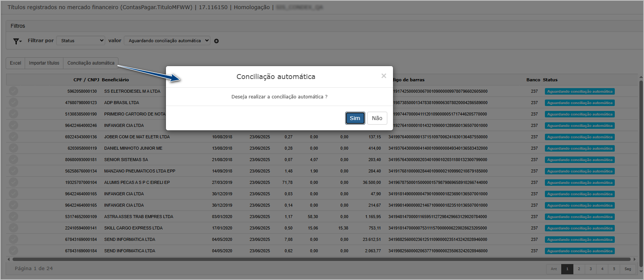The image size is (644, 280).
Task: Go to page 4
Action: (602, 269)
